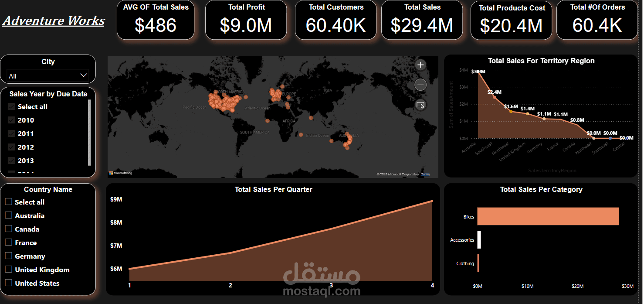The width and height of the screenshot is (644, 304).
Task: Uncheck the 2012 year checkbox
Action: [x=11, y=147]
